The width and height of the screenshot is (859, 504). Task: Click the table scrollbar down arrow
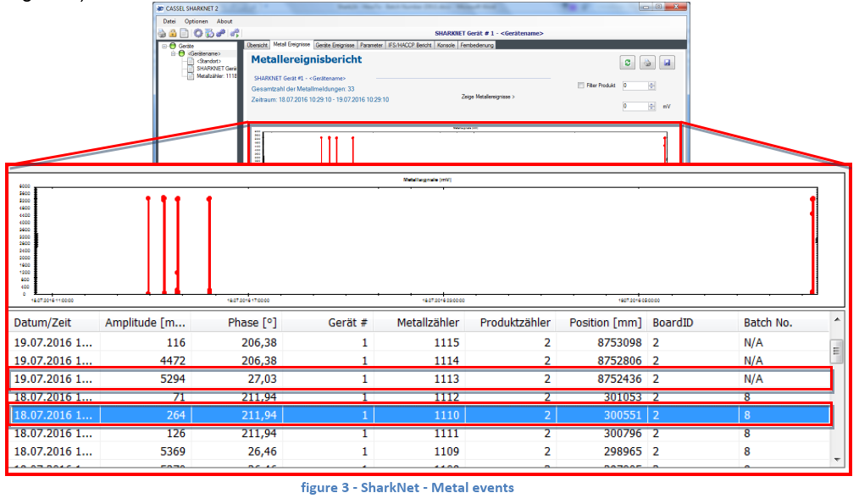click(838, 459)
